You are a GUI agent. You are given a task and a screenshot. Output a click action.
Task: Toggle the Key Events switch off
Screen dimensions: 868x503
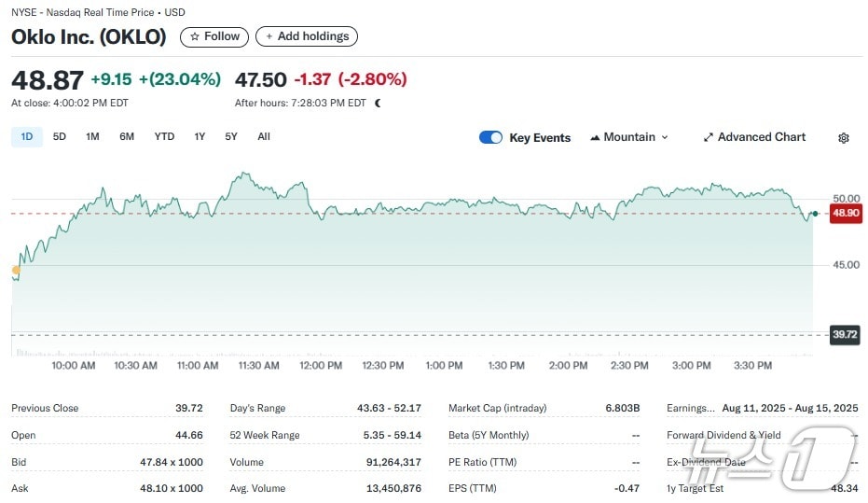tap(490, 137)
